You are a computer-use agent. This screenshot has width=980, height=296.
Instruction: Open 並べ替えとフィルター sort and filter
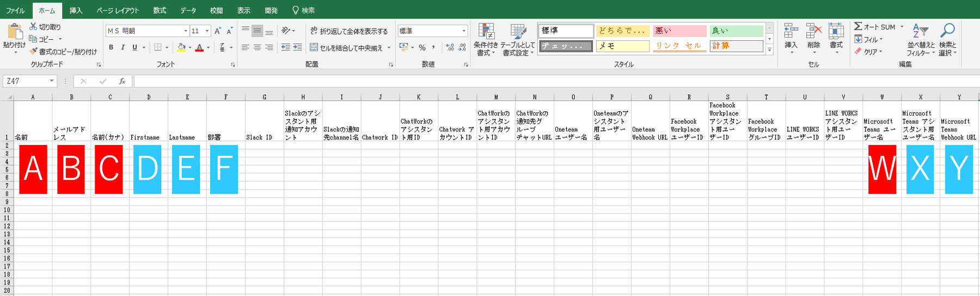[x=921, y=40]
